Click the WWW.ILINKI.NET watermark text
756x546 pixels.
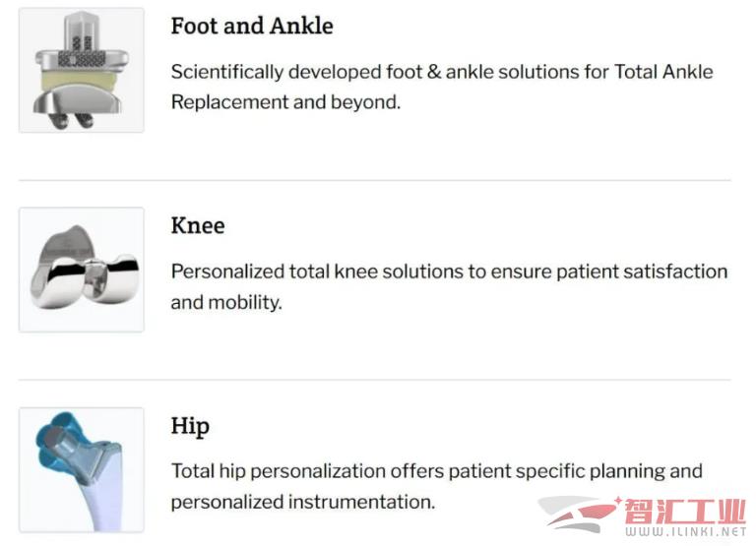point(685,531)
